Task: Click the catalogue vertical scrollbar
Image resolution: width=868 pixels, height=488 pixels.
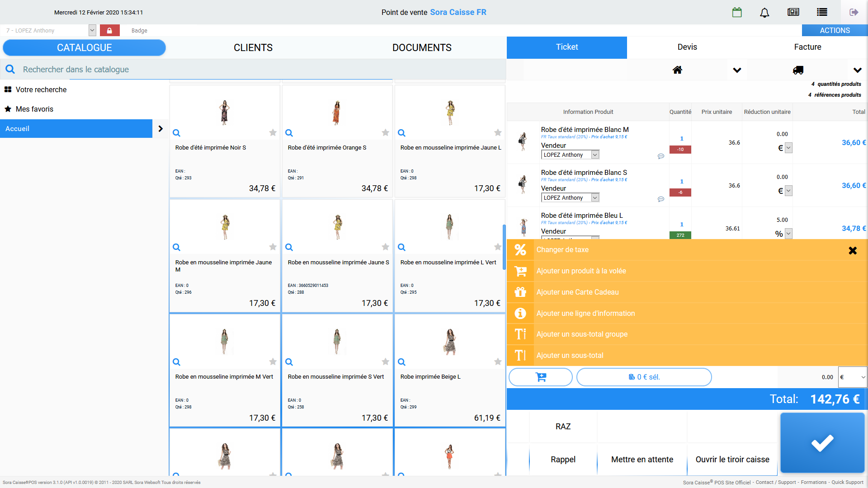Action: pyautogui.click(x=504, y=247)
